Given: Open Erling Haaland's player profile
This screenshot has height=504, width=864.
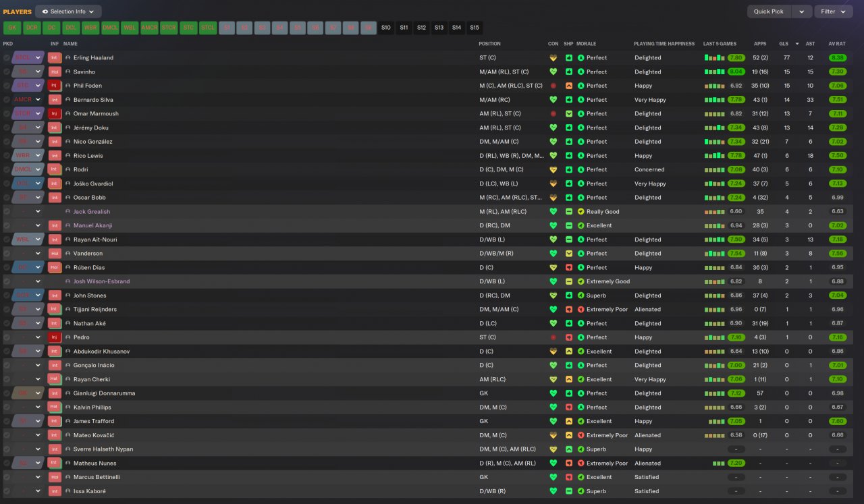Looking at the screenshot, I should [x=93, y=58].
